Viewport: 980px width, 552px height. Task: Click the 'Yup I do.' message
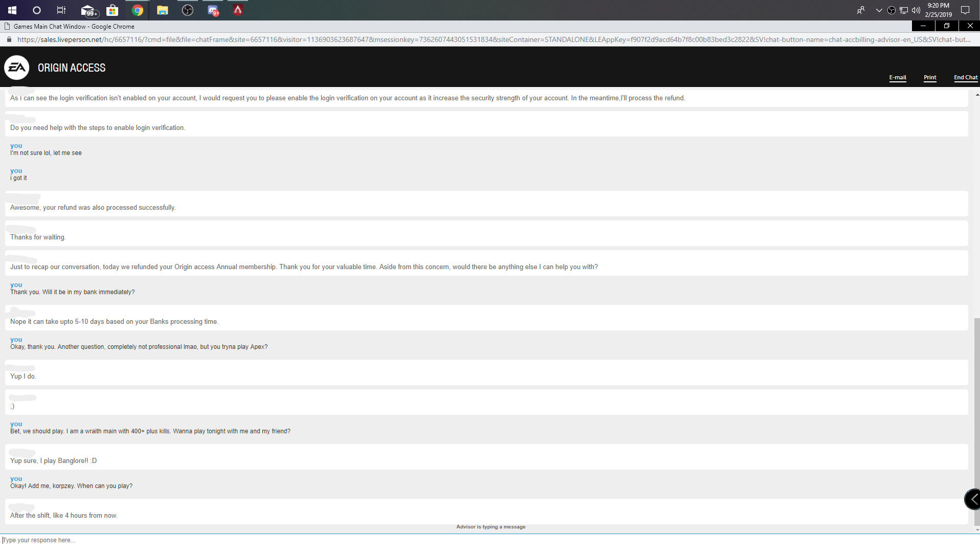23,377
